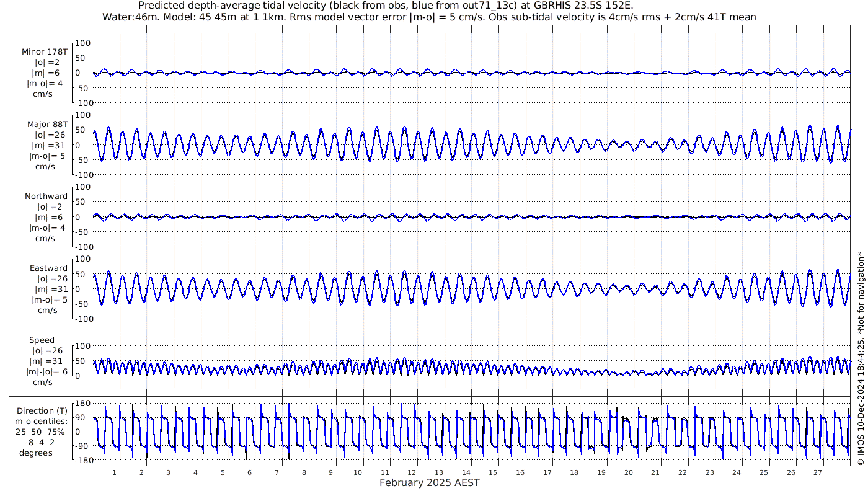Click 'm-o centiles:' text in Direction panel
Image resolution: width=868 pixels, height=496 pixels.
[x=43, y=421]
